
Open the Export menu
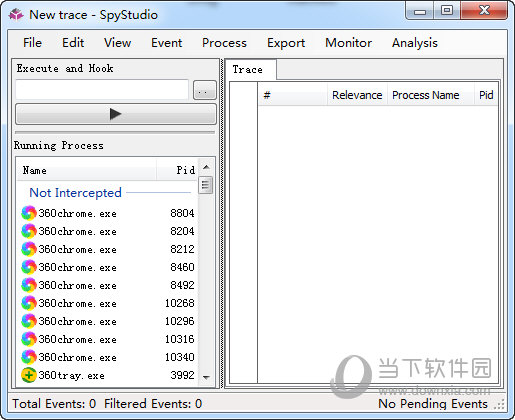286,43
